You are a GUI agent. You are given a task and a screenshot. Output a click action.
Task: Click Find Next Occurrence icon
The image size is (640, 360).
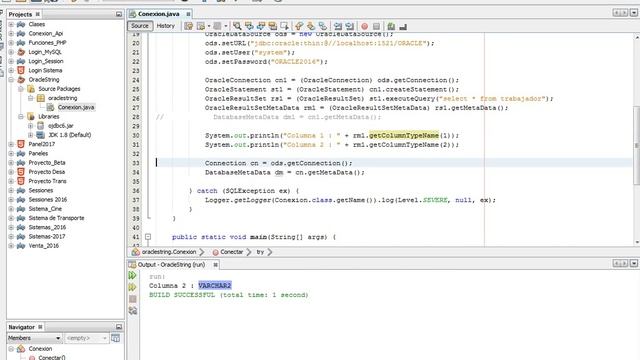(261, 26)
